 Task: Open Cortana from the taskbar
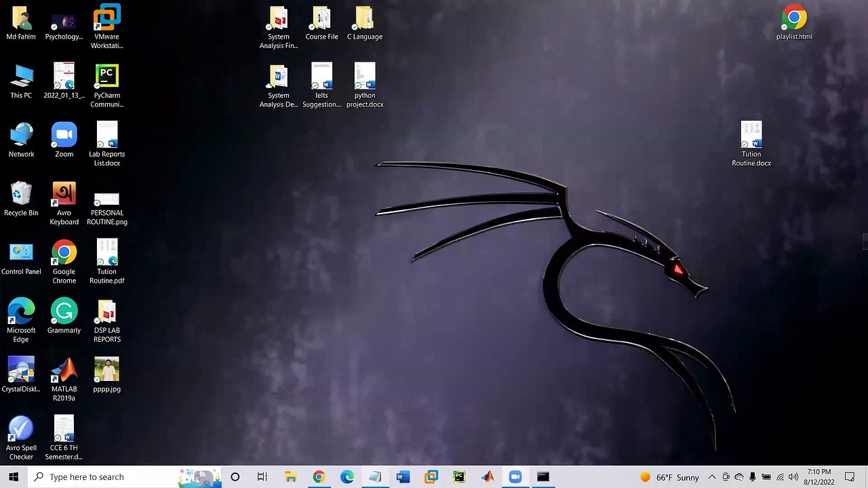pos(235,477)
